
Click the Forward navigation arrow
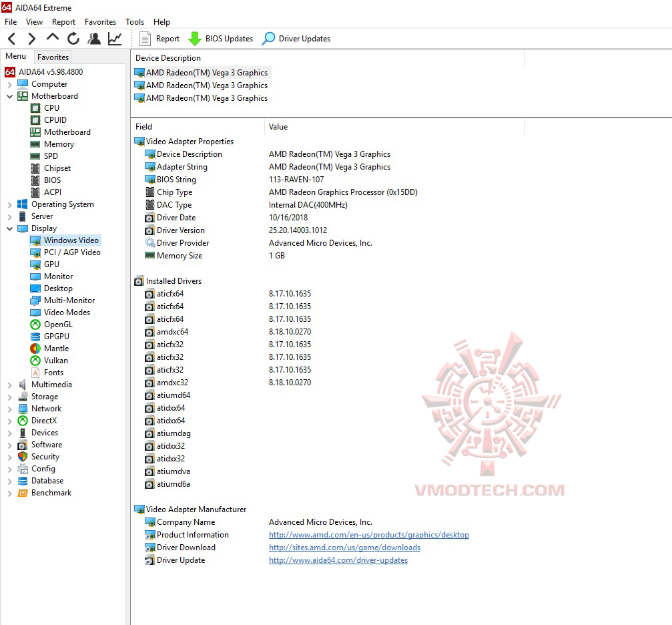click(x=31, y=39)
